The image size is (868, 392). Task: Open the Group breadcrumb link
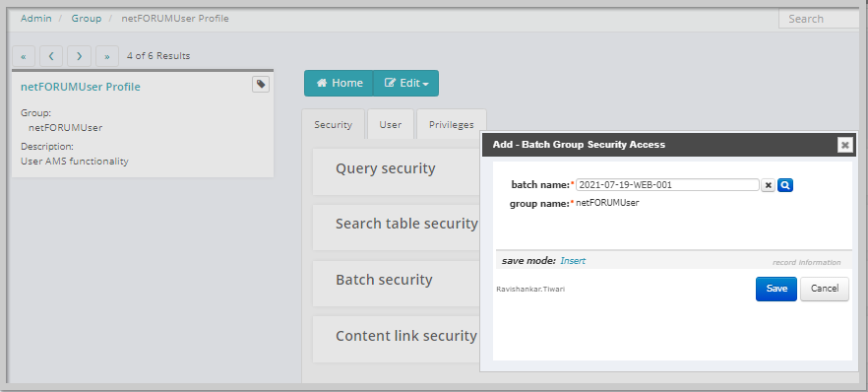(x=87, y=19)
